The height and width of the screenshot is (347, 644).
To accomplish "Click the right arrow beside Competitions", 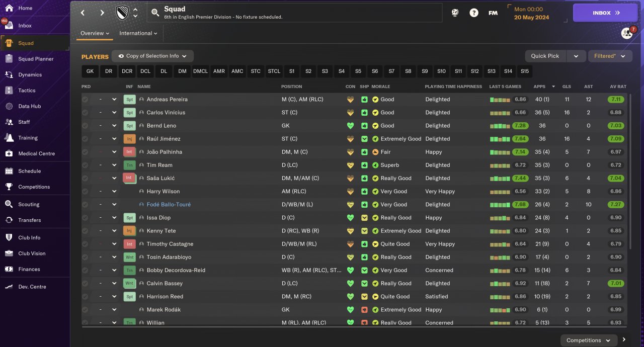I will [624, 340].
